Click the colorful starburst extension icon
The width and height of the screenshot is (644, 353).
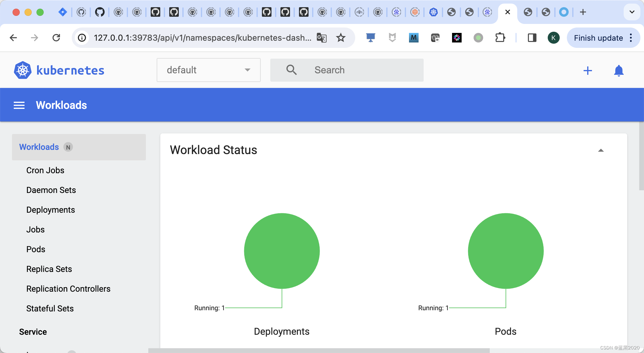click(x=457, y=38)
